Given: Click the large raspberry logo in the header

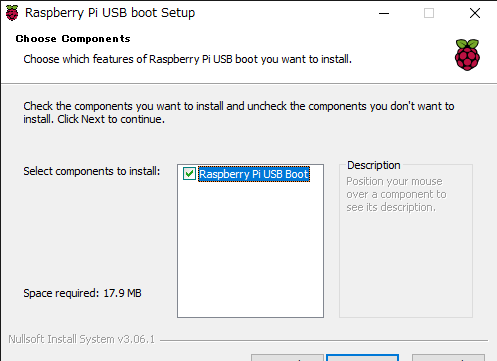Looking at the screenshot, I should [x=467, y=55].
